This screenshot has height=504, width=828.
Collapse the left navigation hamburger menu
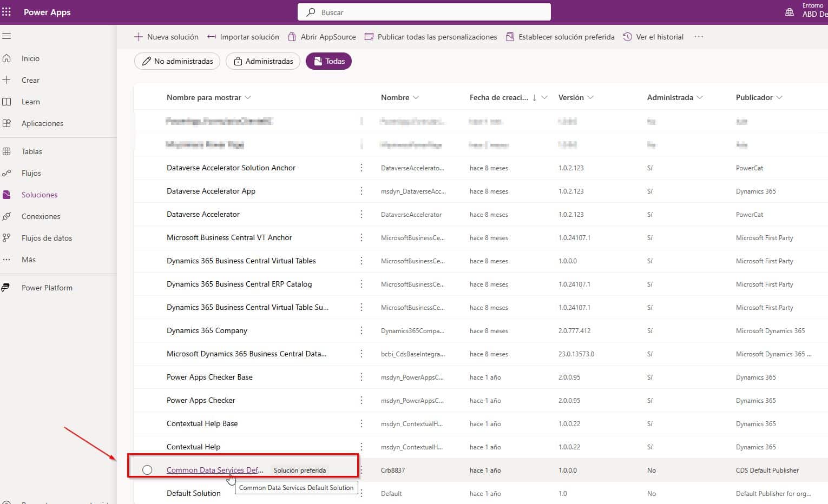coord(6,36)
